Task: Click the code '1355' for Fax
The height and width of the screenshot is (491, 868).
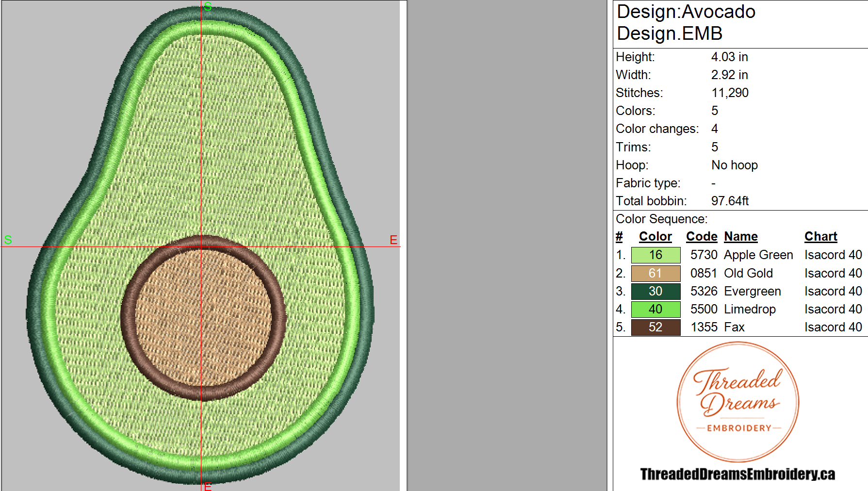Action: click(x=704, y=327)
